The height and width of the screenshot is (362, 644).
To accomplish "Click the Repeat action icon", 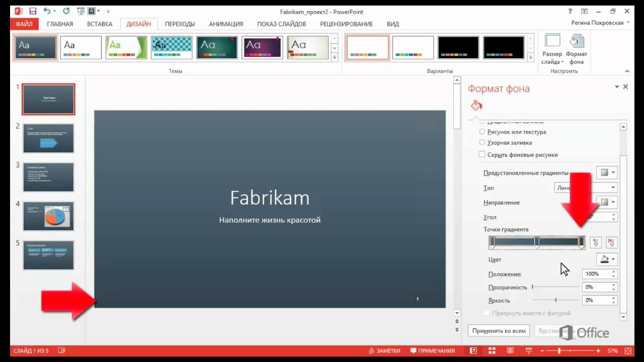I will 66,11.
